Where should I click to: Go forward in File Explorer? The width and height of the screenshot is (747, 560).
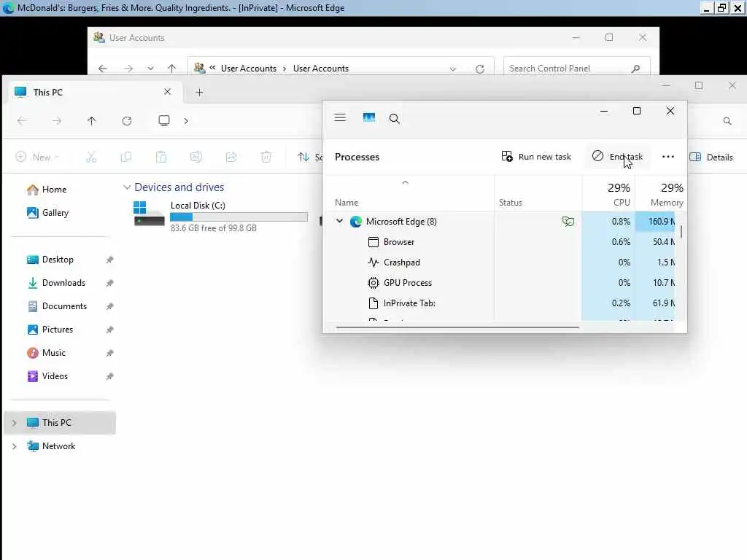click(57, 121)
